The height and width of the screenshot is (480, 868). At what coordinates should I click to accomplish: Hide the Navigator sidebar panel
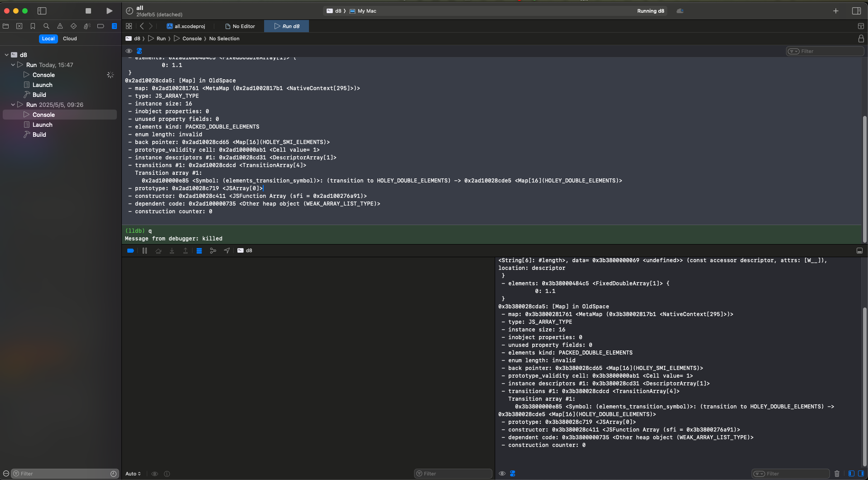point(42,11)
